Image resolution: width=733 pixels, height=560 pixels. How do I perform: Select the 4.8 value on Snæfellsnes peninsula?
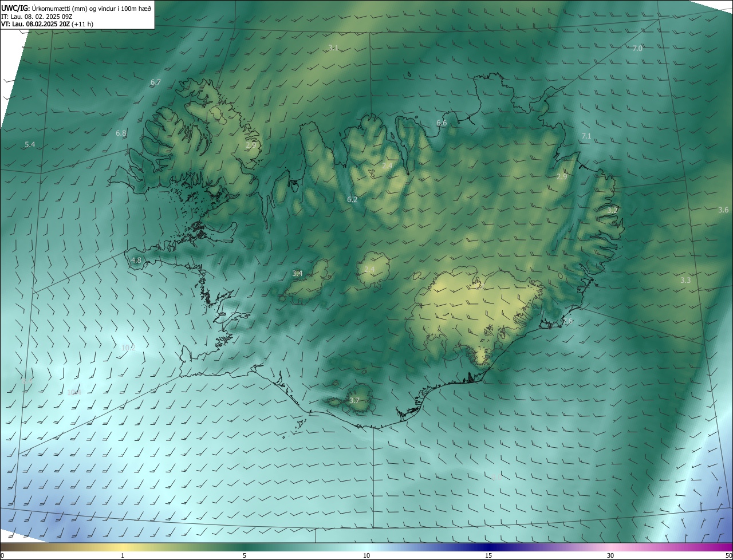click(136, 261)
